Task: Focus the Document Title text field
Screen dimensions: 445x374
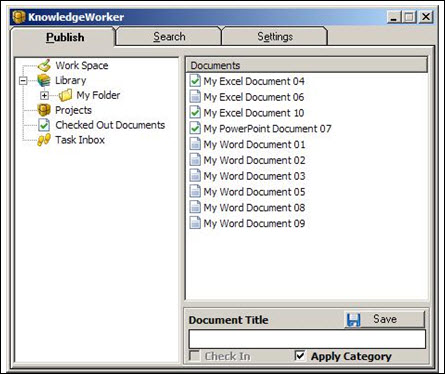Action: tap(307, 339)
